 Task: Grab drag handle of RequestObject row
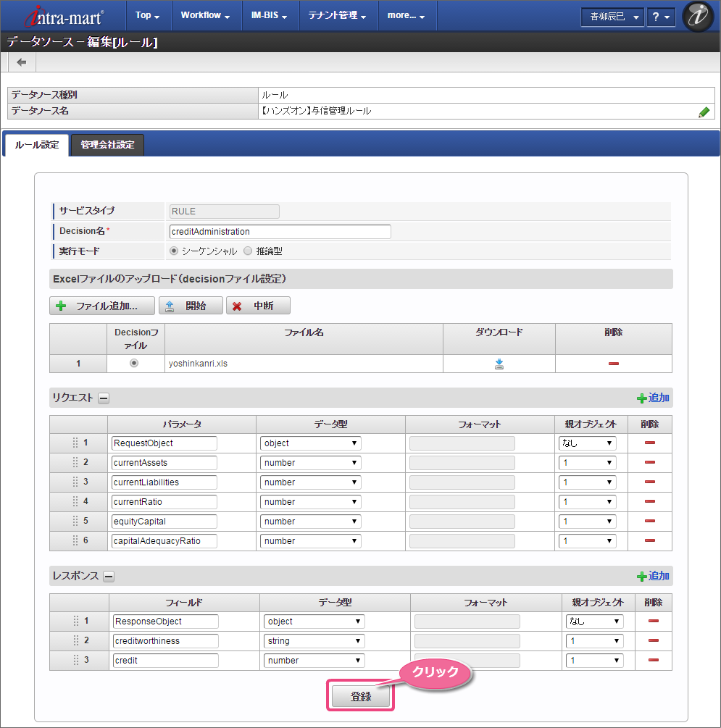tap(75, 443)
